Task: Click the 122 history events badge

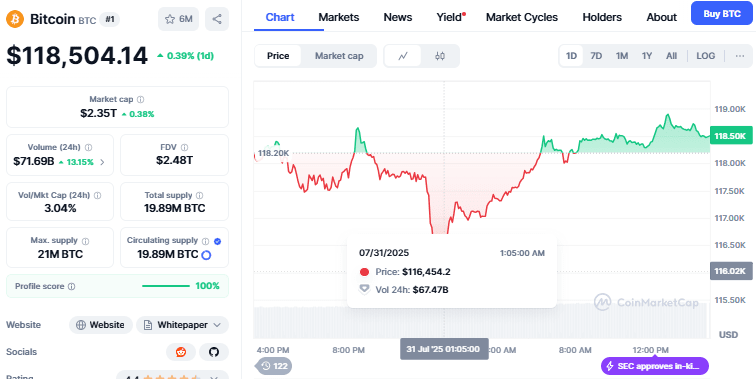Action: pos(274,366)
